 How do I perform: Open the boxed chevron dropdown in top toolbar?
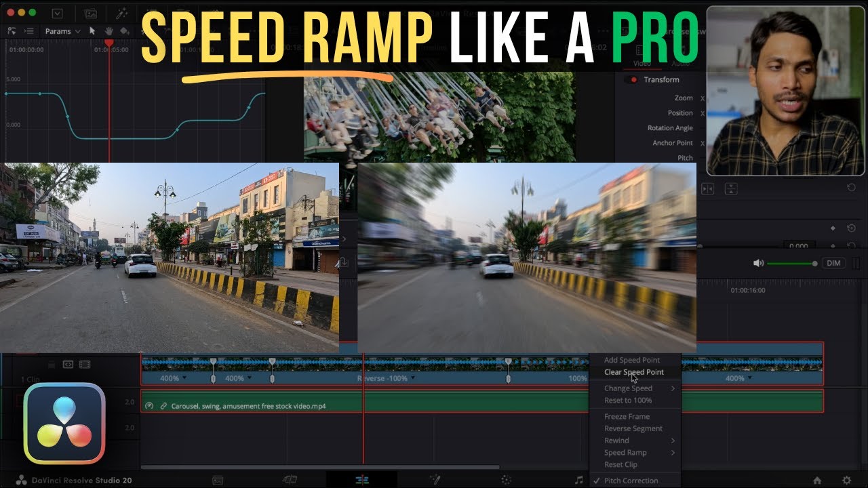click(x=57, y=13)
